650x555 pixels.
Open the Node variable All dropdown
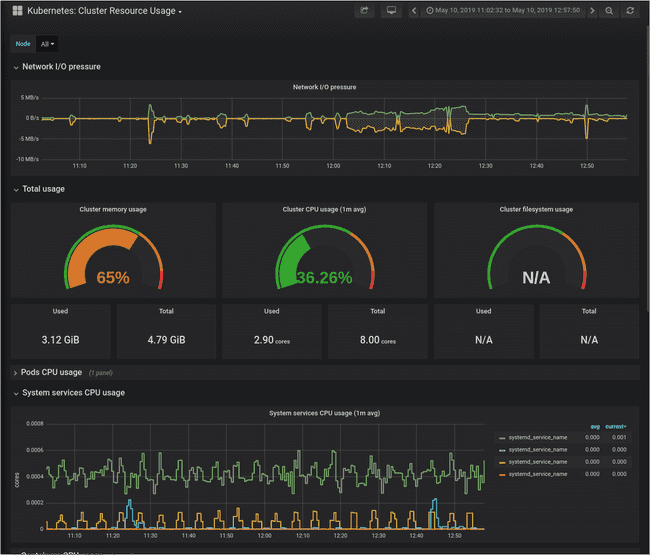[47, 44]
